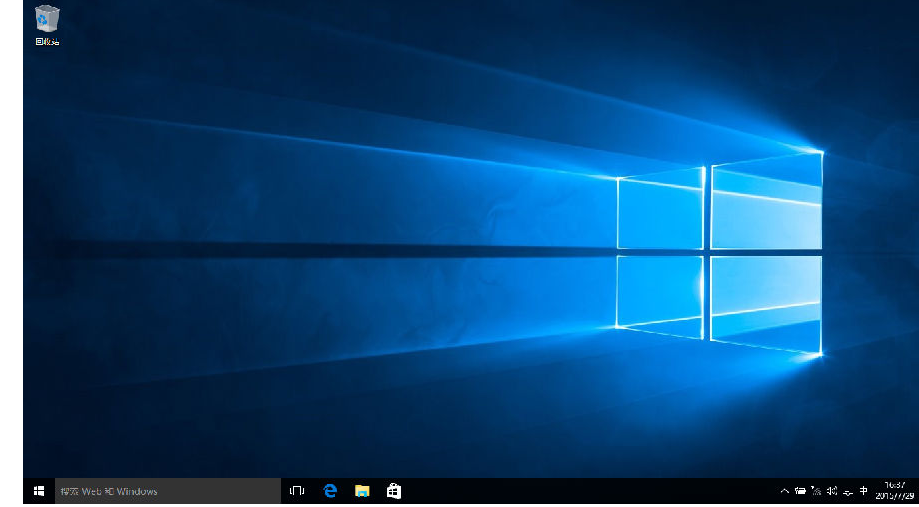Open the volume speaker tray icon

click(832, 491)
